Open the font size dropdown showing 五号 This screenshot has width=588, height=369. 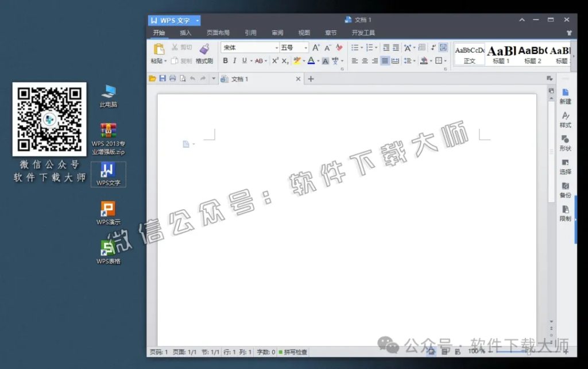pos(307,48)
